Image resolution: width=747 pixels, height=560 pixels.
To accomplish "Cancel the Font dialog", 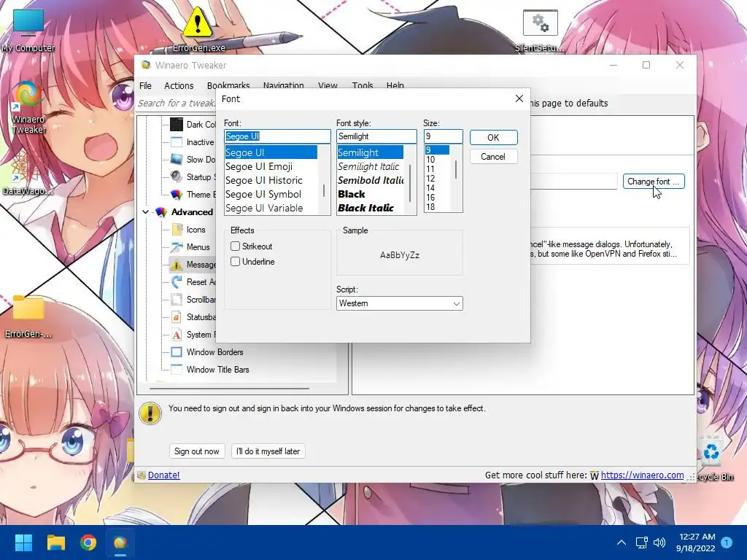I will coord(493,157).
